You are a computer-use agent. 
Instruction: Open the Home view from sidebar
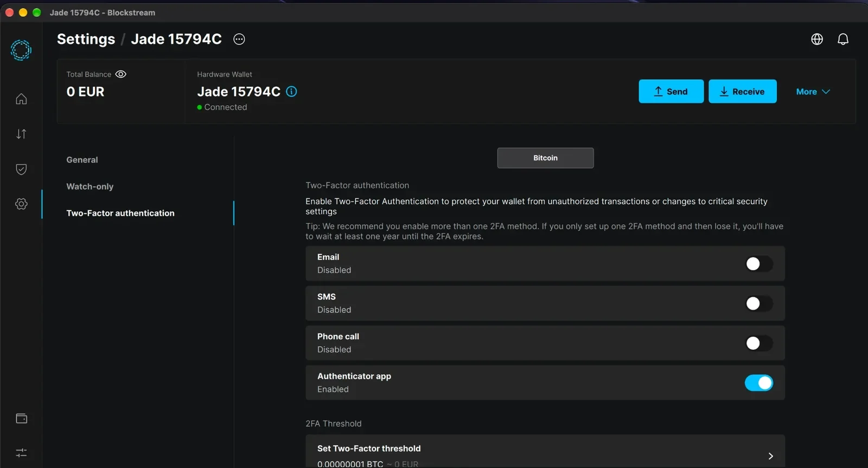[x=21, y=99]
